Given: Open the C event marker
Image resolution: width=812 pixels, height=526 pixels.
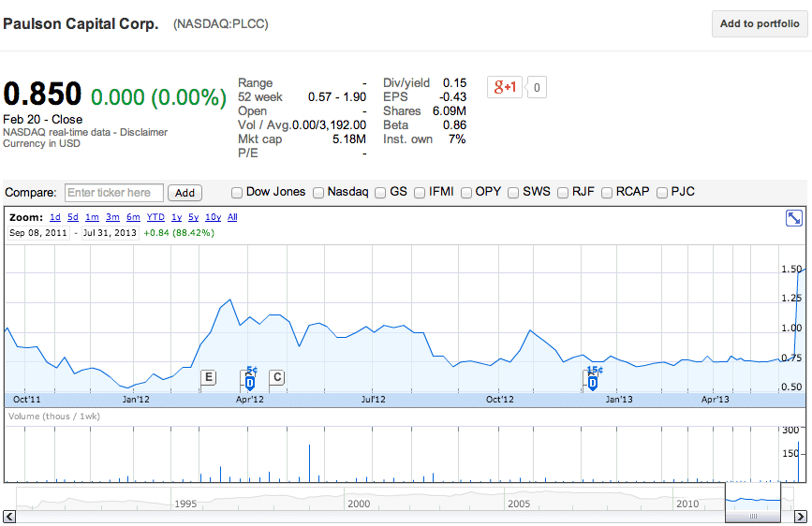Looking at the screenshot, I should pos(277,377).
